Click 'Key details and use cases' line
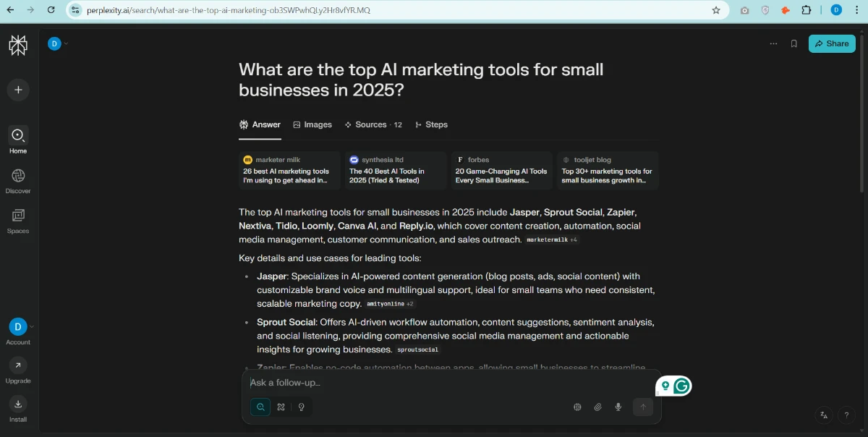Screen dimensions: 868x437 click(330, 258)
